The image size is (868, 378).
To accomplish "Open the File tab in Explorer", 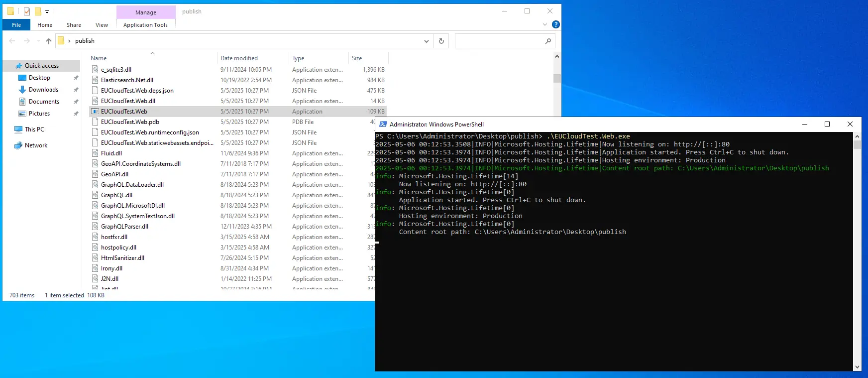I will pyautogui.click(x=16, y=25).
